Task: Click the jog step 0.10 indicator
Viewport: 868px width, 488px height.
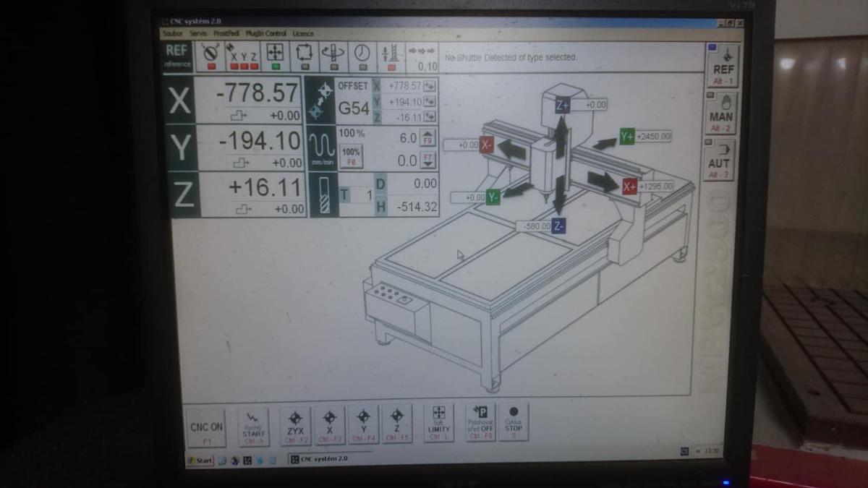Action: (421, 57)
